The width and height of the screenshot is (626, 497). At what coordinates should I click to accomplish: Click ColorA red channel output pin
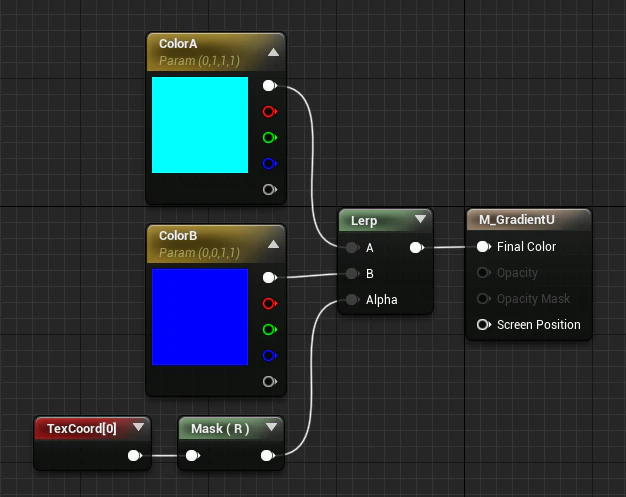point(270,111)
